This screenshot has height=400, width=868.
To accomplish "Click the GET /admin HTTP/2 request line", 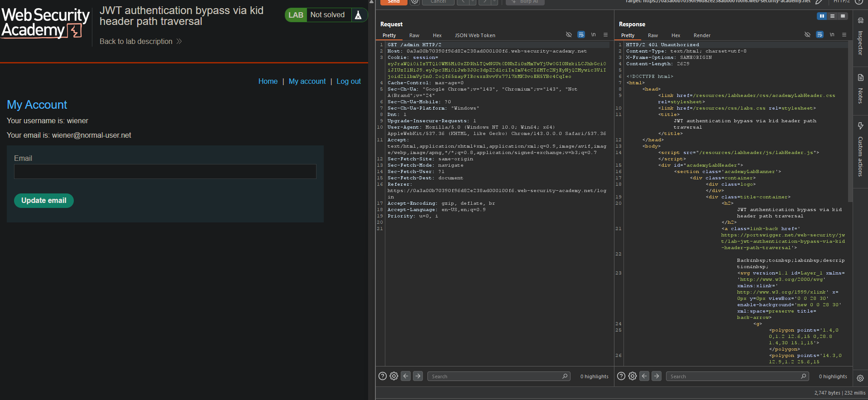I will (414, 45).
